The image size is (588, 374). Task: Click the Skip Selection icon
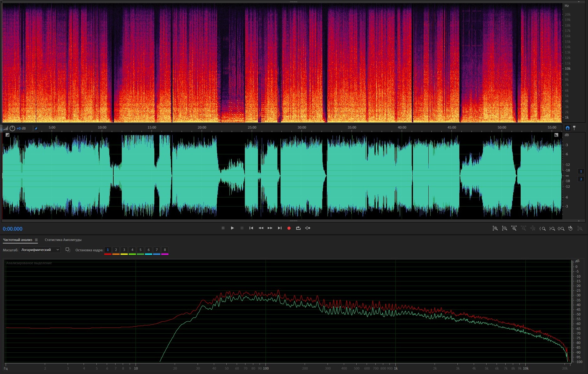(308, 228)
